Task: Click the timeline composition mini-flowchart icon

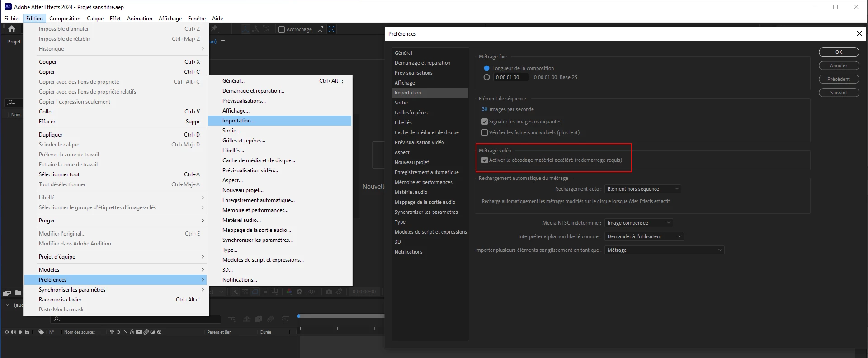Action: tap(232, 319)
